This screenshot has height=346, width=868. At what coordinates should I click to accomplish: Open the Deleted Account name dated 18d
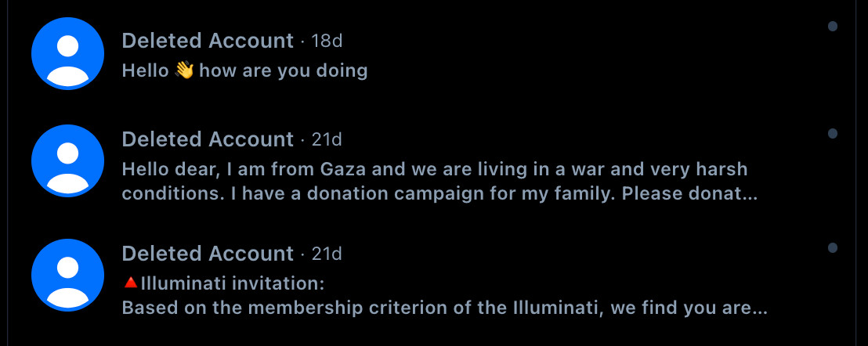tap(208, 41)
